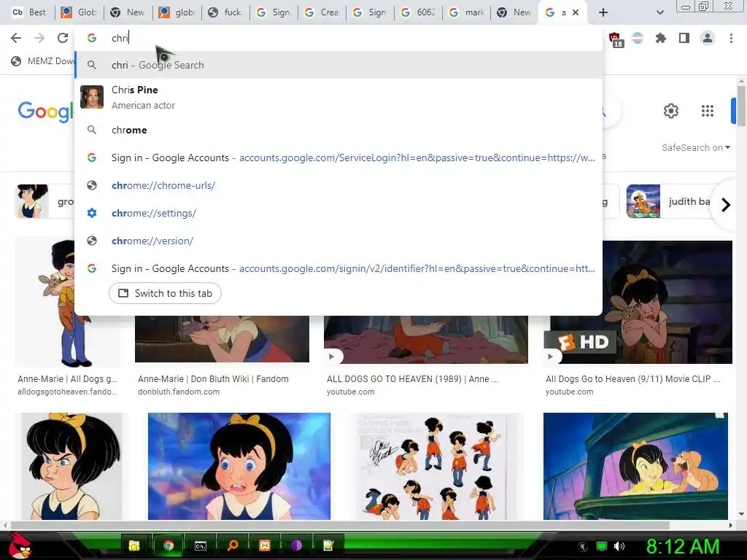Screen dimensions: 747x560
Task: Switch to the '6062' tab
Action: 418,12
